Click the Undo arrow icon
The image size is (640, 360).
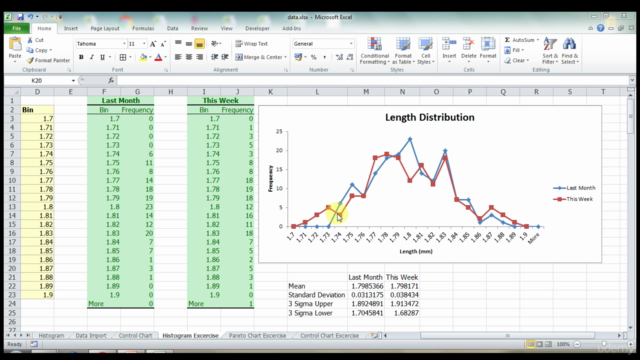(31, 17)
